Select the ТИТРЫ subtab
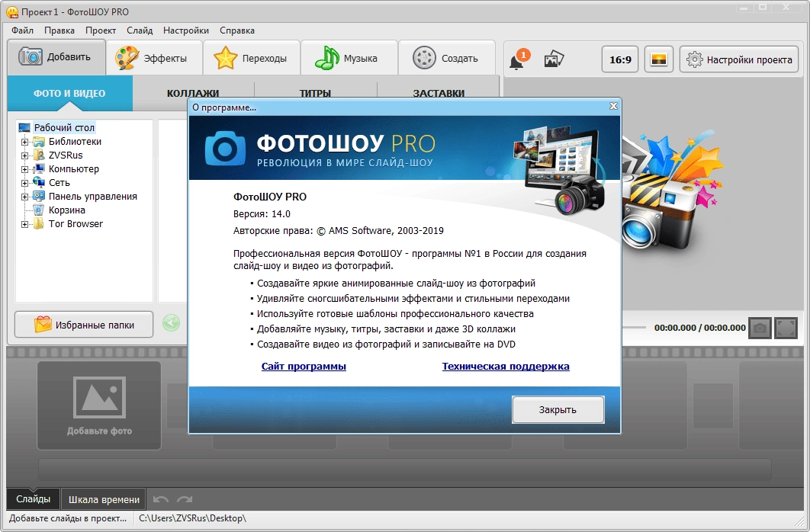The width and height of the screenshot is (810, 532). tap(315, 94)
